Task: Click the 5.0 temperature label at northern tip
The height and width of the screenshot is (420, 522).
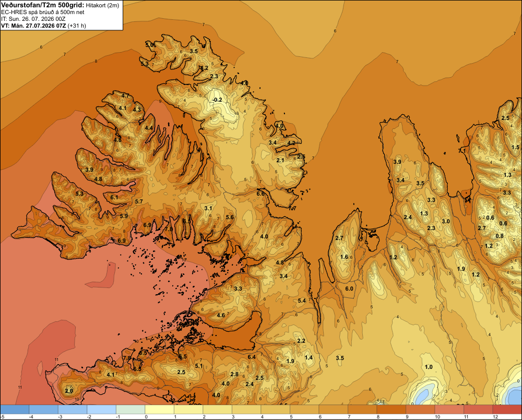Action: (x=149, y=44)
